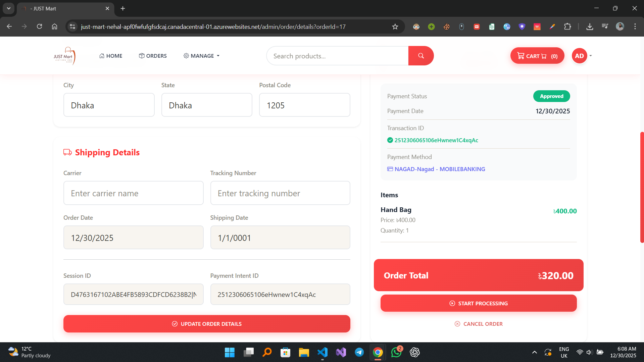Screen dimensions: 644x362
Task: Click the JUST Mart logo
Action: coord(64,55)
